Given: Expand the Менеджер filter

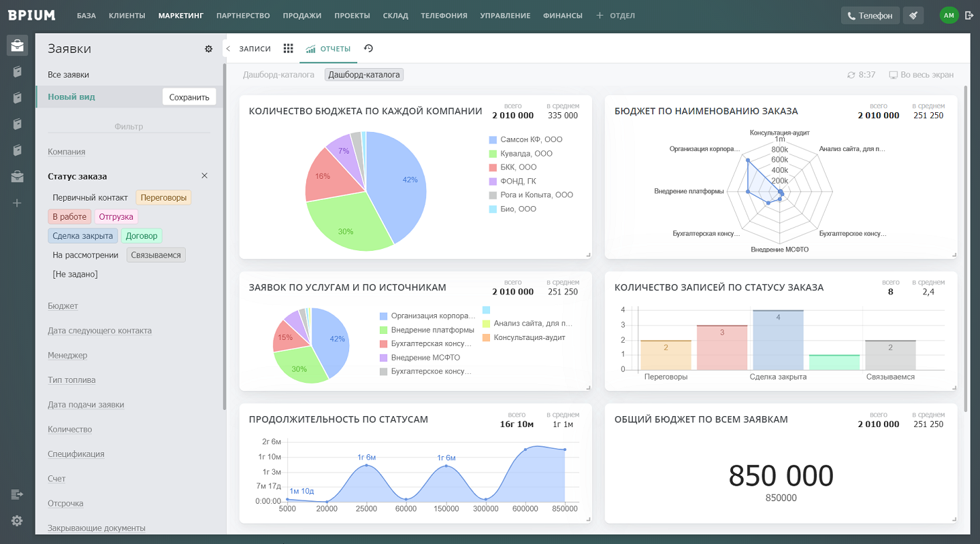Looking at the screenshot, I should pyautogui.click(x=67, y=356).
